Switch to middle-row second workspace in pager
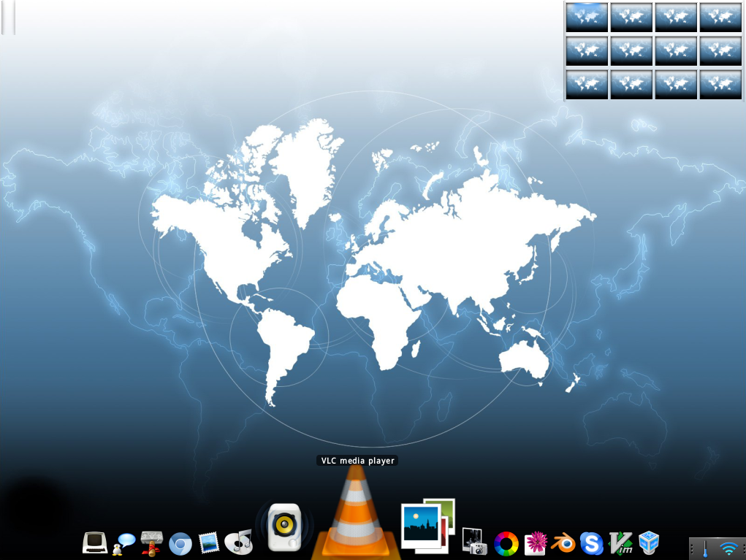Viewport: 746px width, 560px height. point(631,51)
